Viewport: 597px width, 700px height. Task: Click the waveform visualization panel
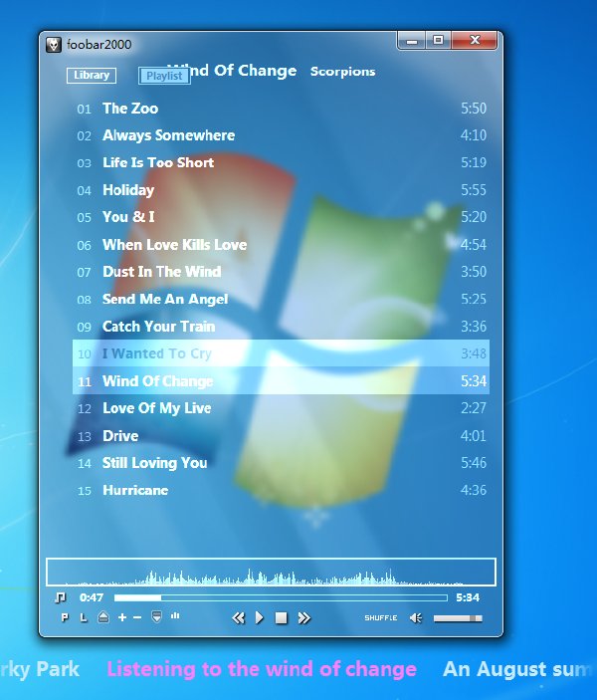click(271, 572)
